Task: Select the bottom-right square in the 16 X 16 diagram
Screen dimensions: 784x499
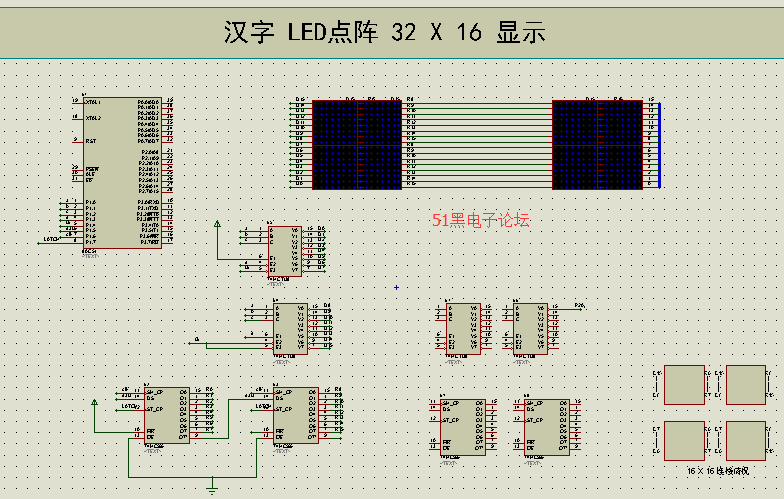Action: (x=746, y=441)
